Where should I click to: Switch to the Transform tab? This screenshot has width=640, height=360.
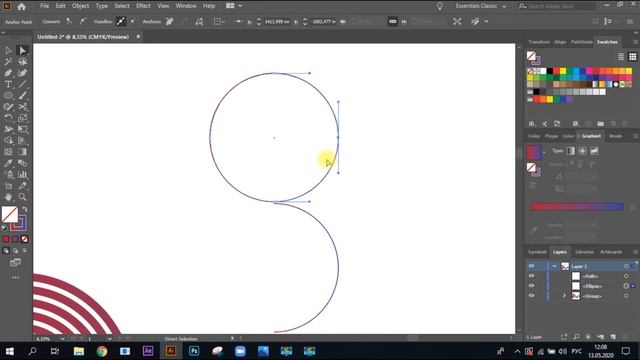pyautogui.click(x=539, y=42)
